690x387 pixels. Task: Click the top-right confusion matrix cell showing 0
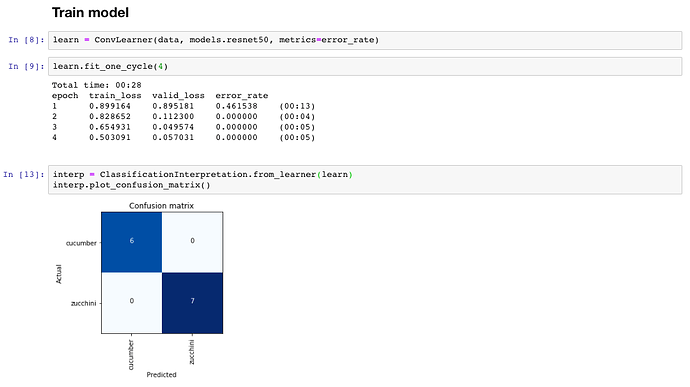coord(192,242)
